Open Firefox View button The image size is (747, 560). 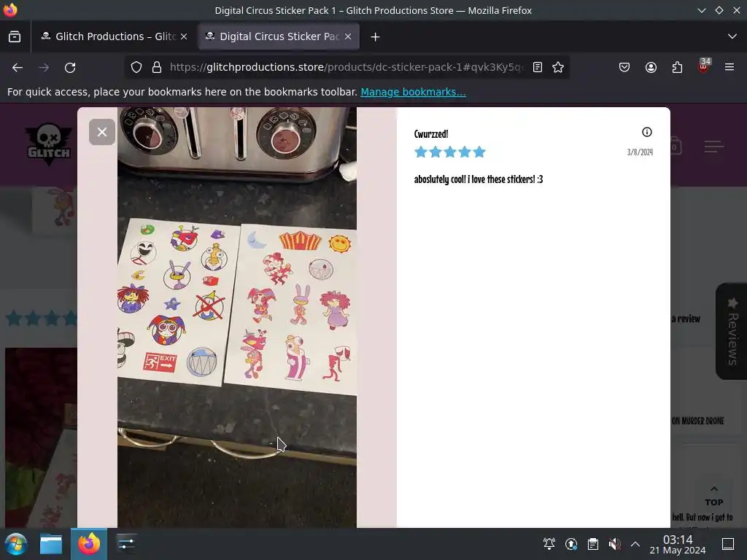point(15,36)
